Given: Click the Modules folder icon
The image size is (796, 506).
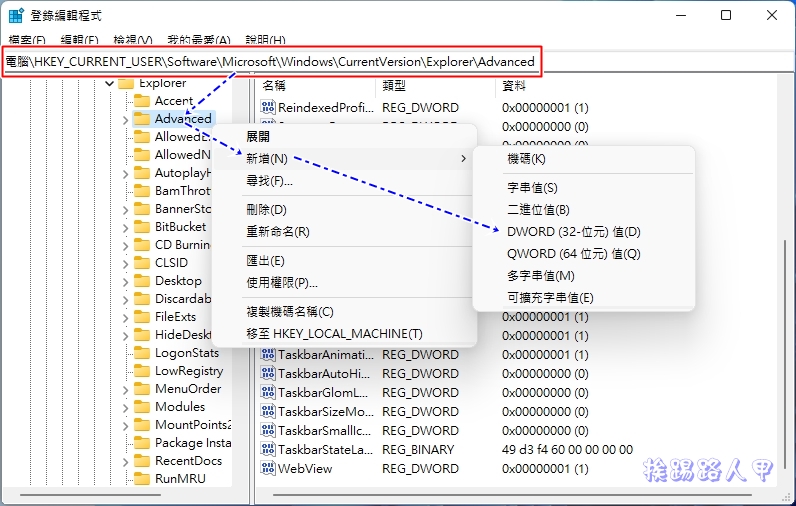Looking at the screenshot, I should coord(142,407).
